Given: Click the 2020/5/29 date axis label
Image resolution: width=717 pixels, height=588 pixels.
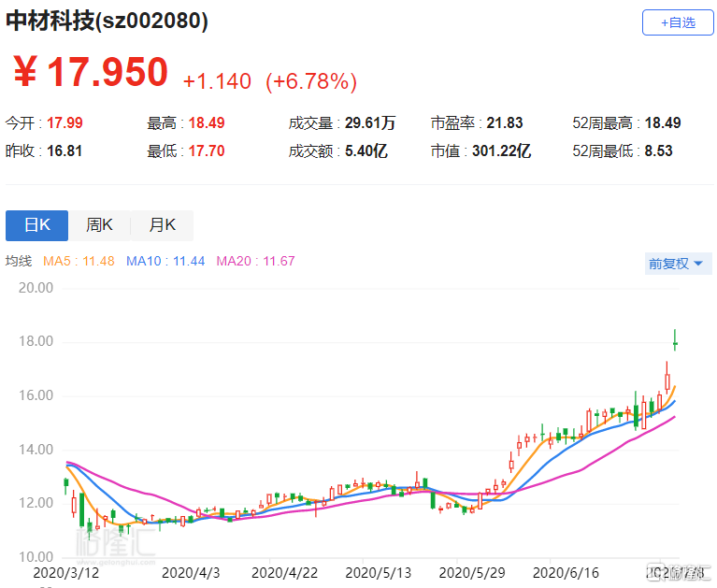Looking at the screenshot, I should tap(472, 573).
